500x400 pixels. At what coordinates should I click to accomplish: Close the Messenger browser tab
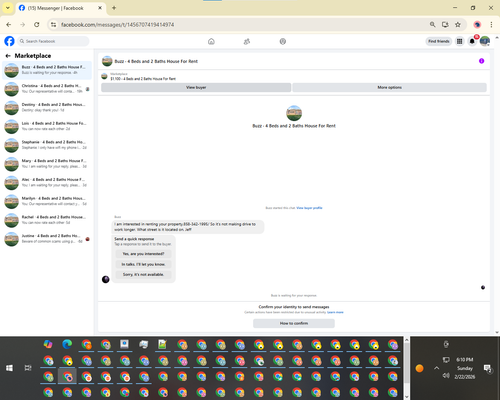[x=100, y=8]
